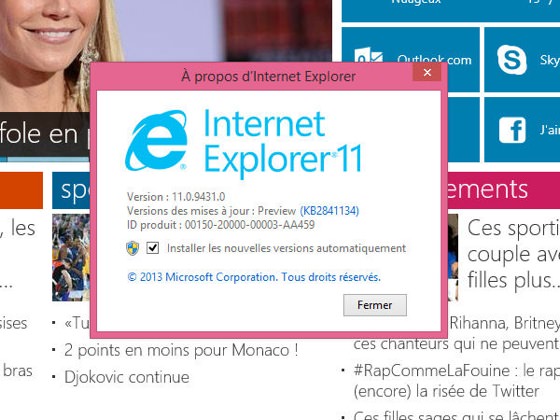Screen dimensions: 560x420
Task: Open the KB2841134 update link
Action: click(x=329, y=211)
